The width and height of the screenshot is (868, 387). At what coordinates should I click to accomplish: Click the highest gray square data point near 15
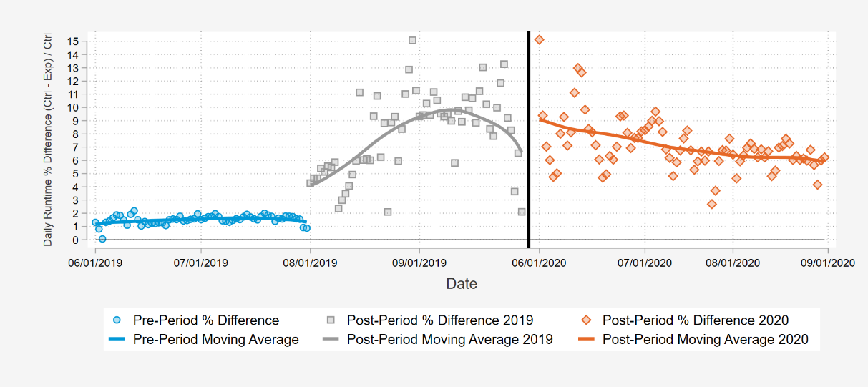click(x=412, y=40)
